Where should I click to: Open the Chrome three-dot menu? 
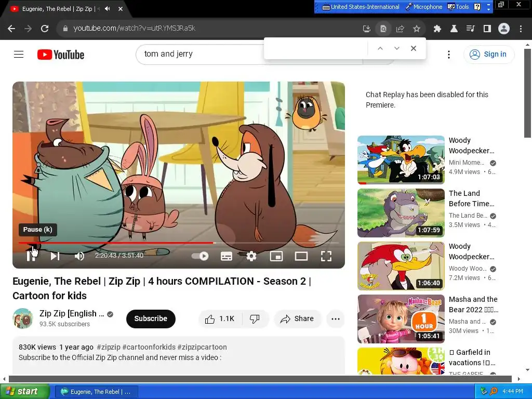click(521, 29)
